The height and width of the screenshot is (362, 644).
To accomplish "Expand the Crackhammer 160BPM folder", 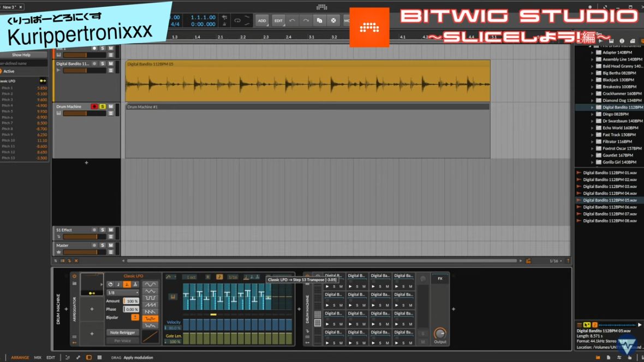I will 592,94.
